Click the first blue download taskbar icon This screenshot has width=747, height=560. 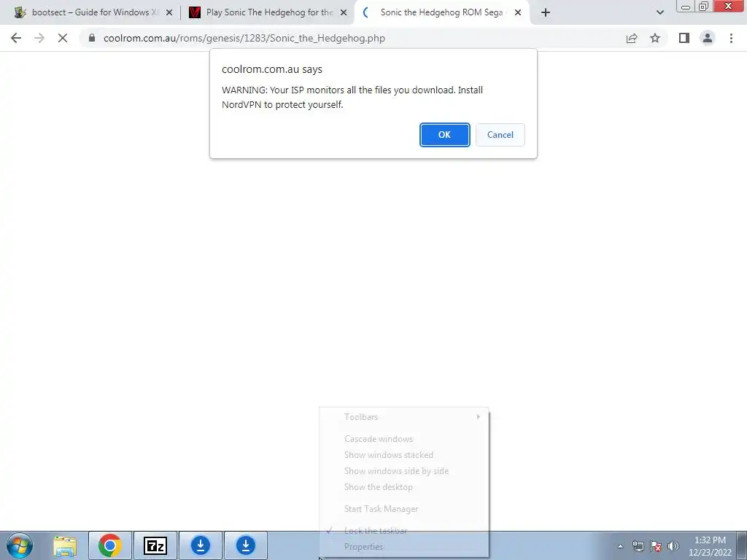click(201, 545)
